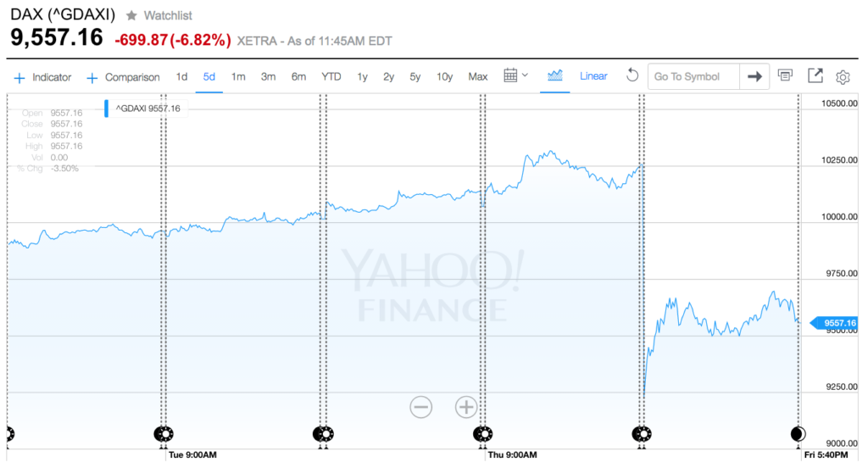Select the area chart type icon
Viewport: 868px width, 468px height.
click(x=554, y=75)
